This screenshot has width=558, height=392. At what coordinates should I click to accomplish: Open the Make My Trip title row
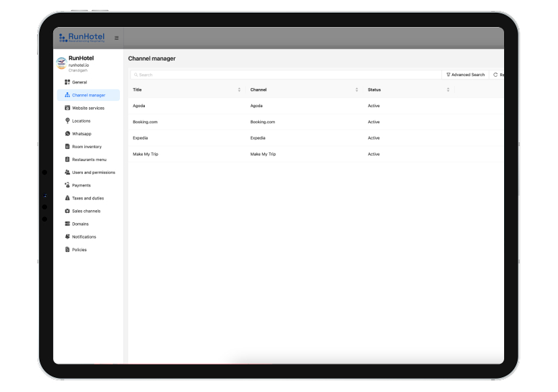145,154
